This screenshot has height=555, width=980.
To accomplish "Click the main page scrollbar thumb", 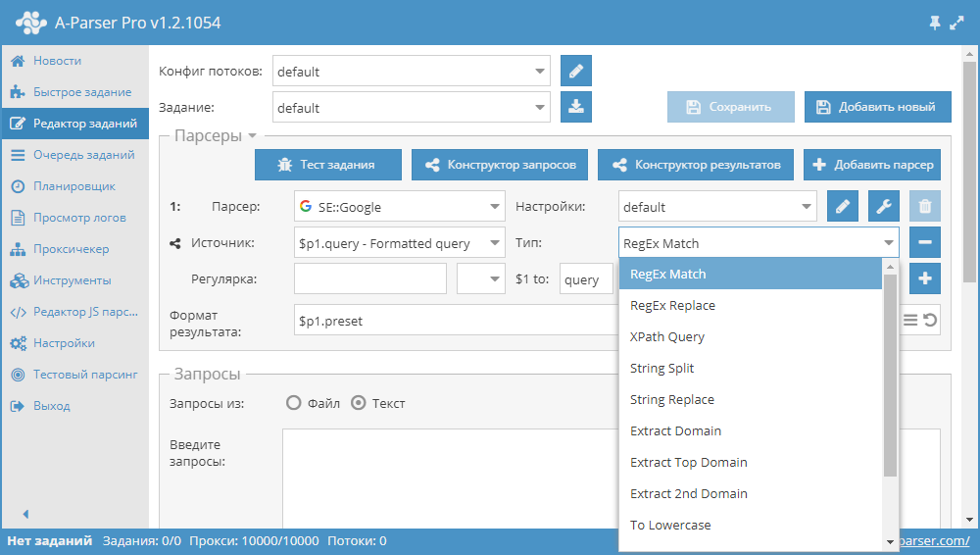I will [969, 172].
